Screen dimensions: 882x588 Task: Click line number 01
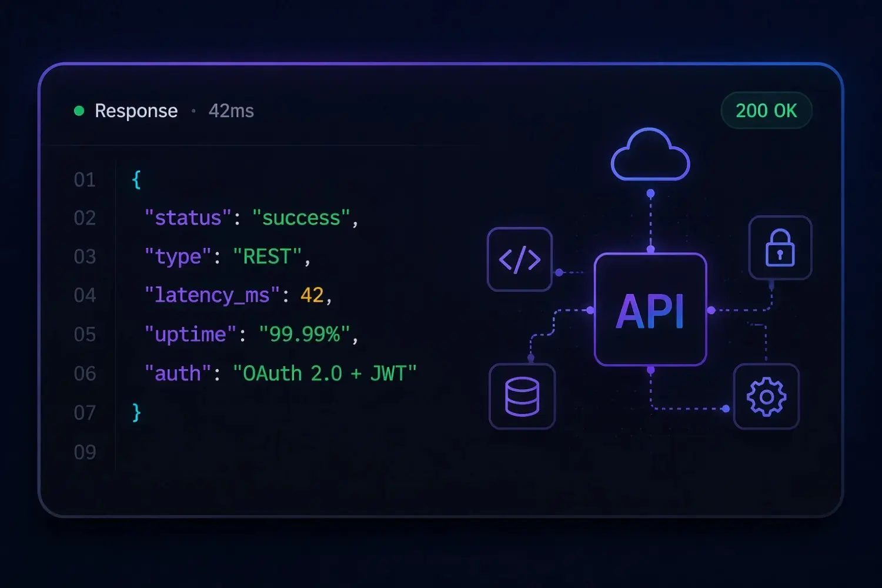(85, 180)
